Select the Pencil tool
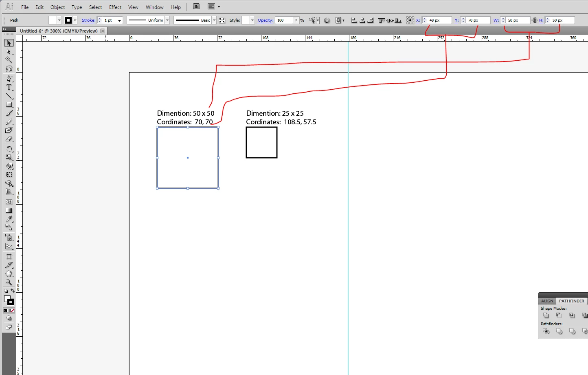Image resolution: width=588 pixels, height=375 pixels. click(x=9, y=122)
